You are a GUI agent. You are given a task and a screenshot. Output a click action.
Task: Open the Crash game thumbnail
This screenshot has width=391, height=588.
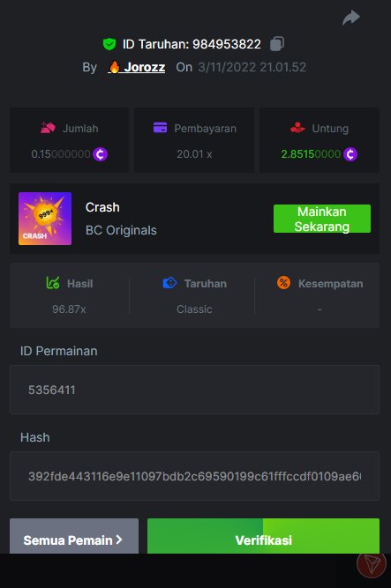45,219
